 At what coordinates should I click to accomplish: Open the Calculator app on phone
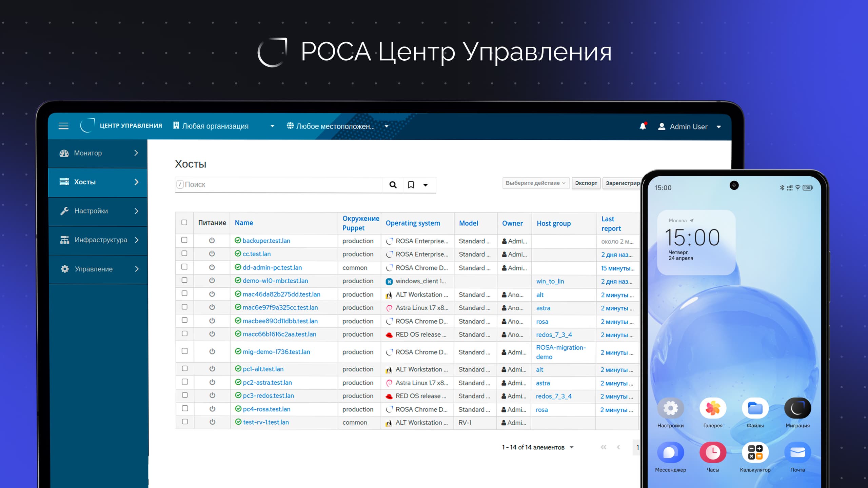pyautogui.click(x=755, y=452)
